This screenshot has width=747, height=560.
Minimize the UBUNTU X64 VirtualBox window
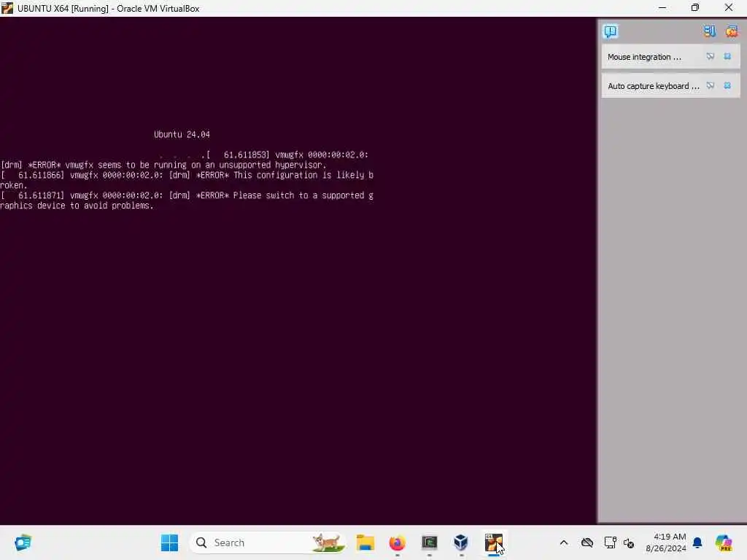pos(662,8)
